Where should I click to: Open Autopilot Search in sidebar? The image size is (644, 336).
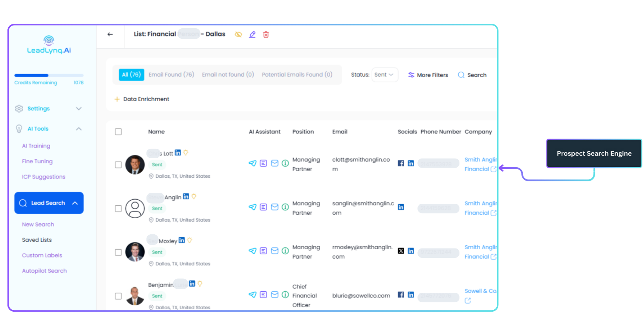coord(44,271)
